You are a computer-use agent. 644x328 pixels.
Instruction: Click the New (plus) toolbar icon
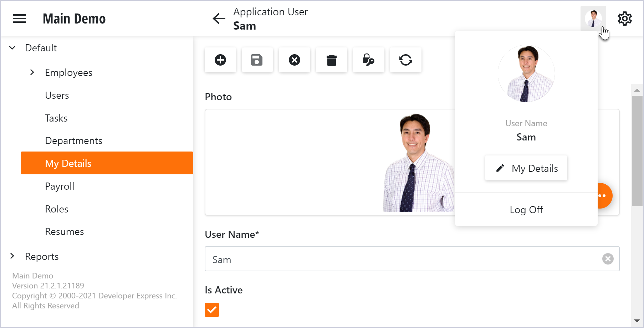[x=220, y=60]
